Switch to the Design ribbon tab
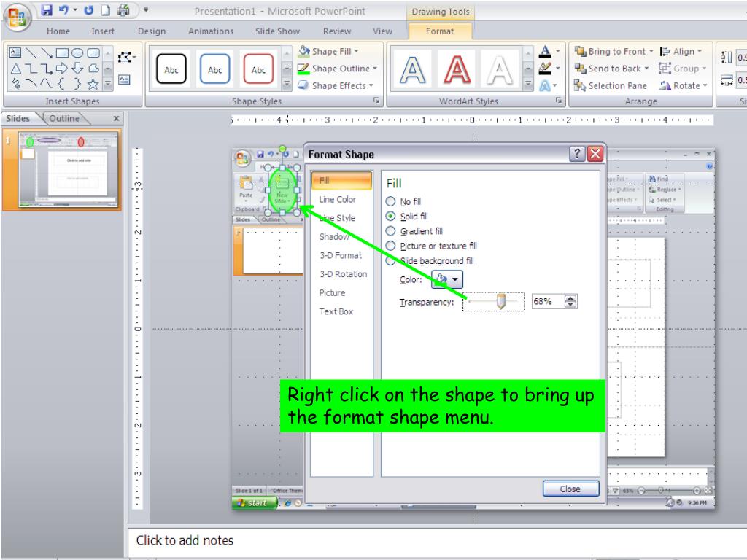This screenshot has width=747, height=560. 152,31
